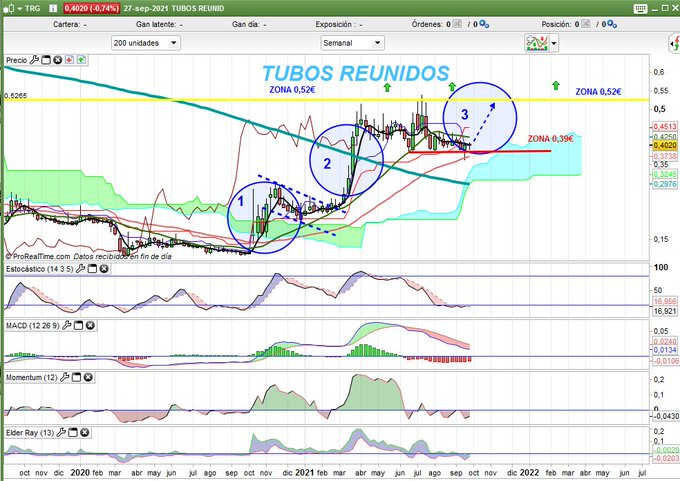Close the Precio panel with X icon

pos(57,60)
